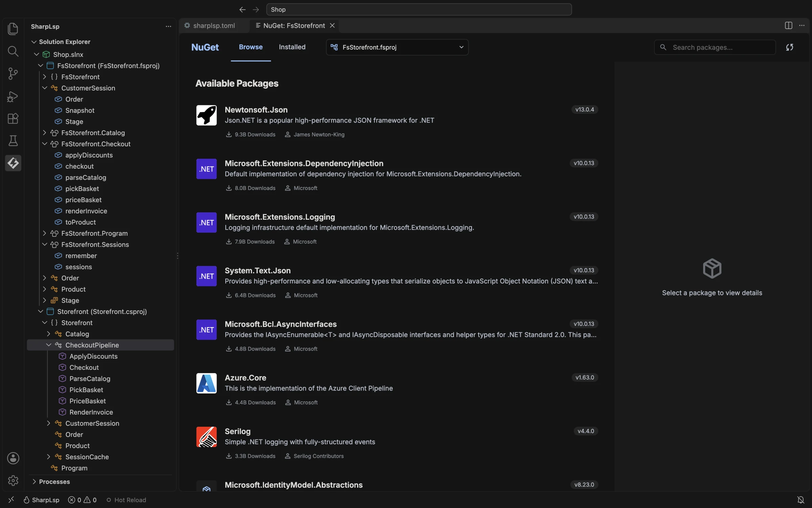Go back with the left arrow
Image resolution: width=812 pixels, height=508 pixels.
[x=242, y=9]
